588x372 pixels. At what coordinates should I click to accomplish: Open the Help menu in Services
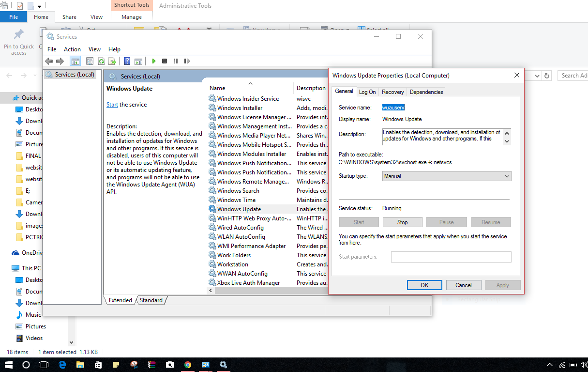pyautogui.click(x=114, y=49)
